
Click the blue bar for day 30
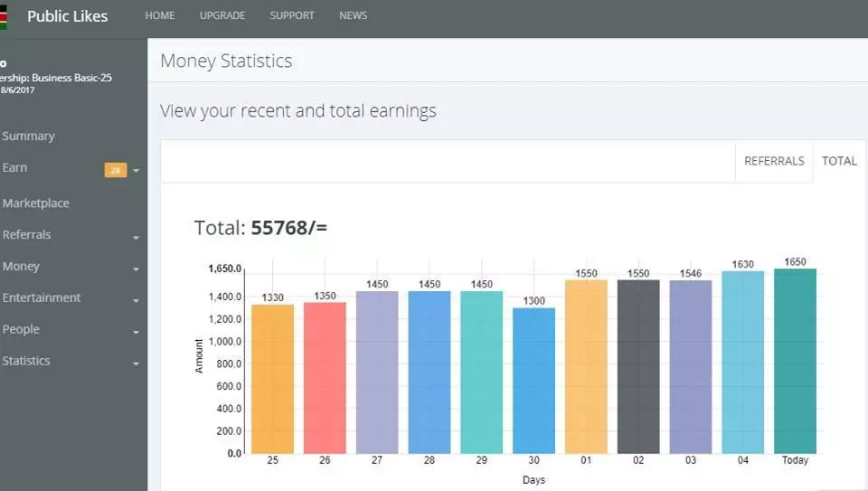pos(533,381)
